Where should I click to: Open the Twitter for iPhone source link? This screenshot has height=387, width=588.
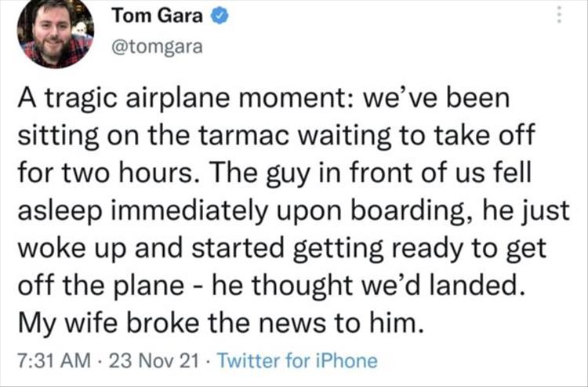click(296, 362)
